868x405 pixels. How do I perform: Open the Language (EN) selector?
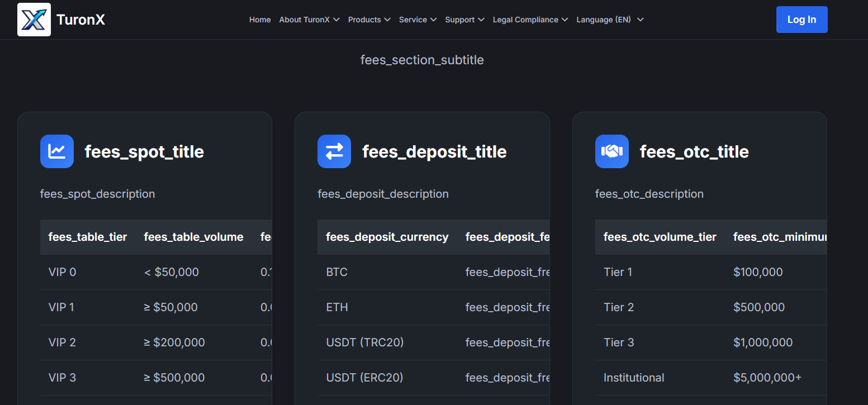pyautogui.click(x=610, y=20)
